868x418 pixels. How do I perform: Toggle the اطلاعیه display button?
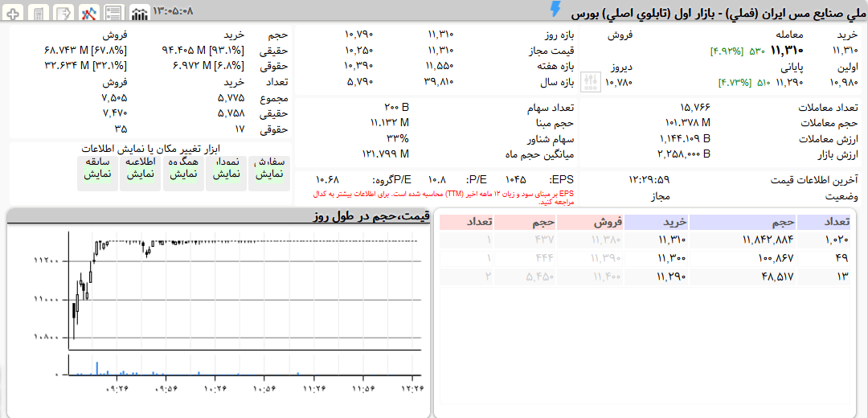[x=140, y=174]
